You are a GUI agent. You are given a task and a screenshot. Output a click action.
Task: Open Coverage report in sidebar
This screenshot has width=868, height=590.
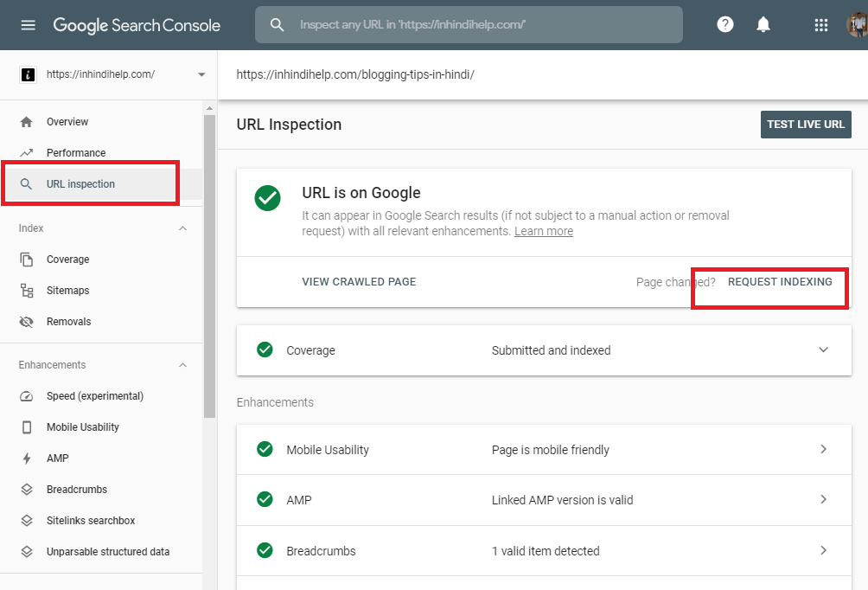[x=67, y=260]
